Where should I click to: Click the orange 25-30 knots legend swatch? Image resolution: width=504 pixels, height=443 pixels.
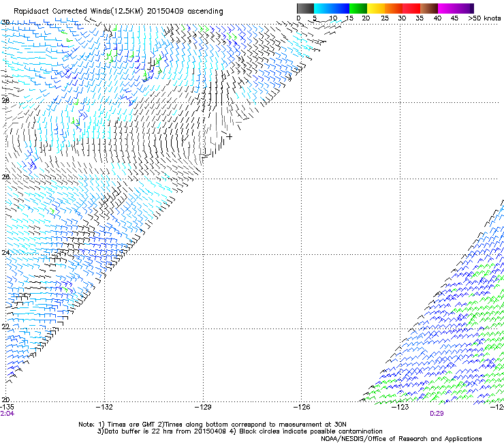[394, 8]
